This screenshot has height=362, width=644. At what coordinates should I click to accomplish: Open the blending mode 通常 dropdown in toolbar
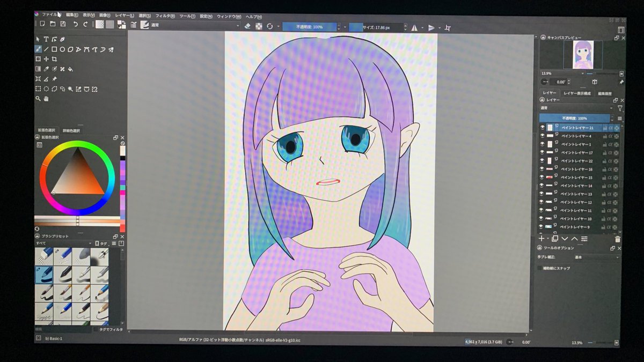(x=195, y=25)
